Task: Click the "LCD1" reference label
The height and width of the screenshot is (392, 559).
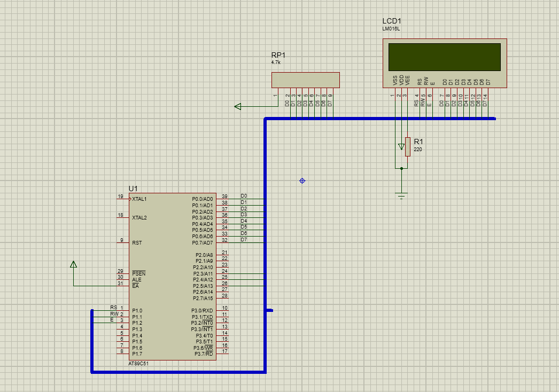Action: click(392, 21)
